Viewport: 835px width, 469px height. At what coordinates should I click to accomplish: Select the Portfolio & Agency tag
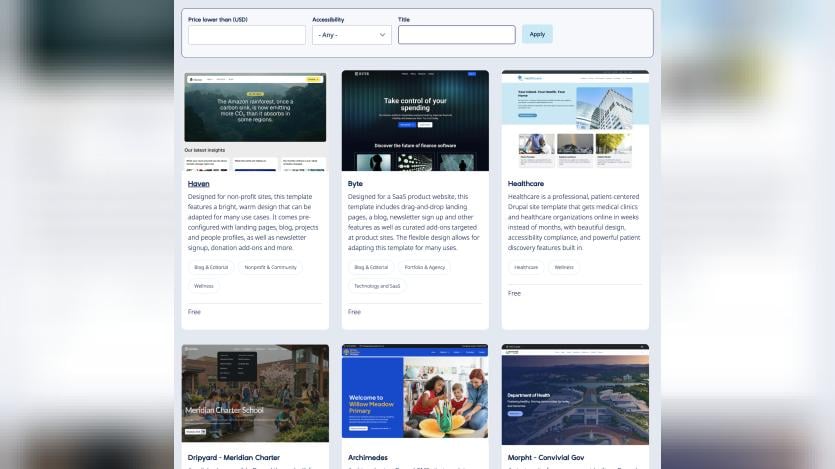(424, 267)
